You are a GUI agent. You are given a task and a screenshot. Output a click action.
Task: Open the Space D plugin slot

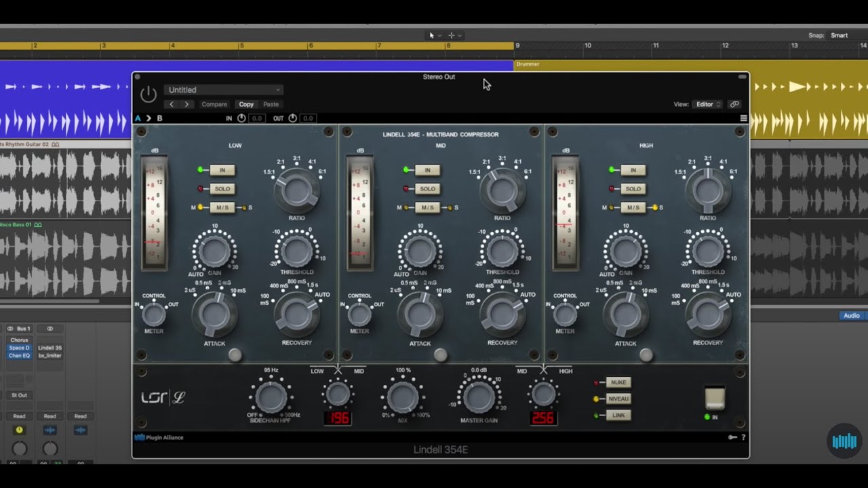pyautogui.click(x=19, y=348)
